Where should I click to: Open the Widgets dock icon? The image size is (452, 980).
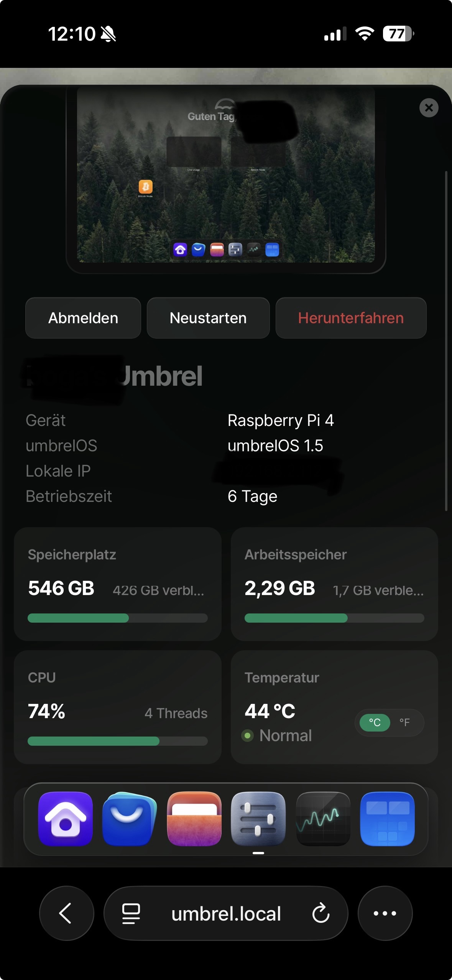pos(387,819)
